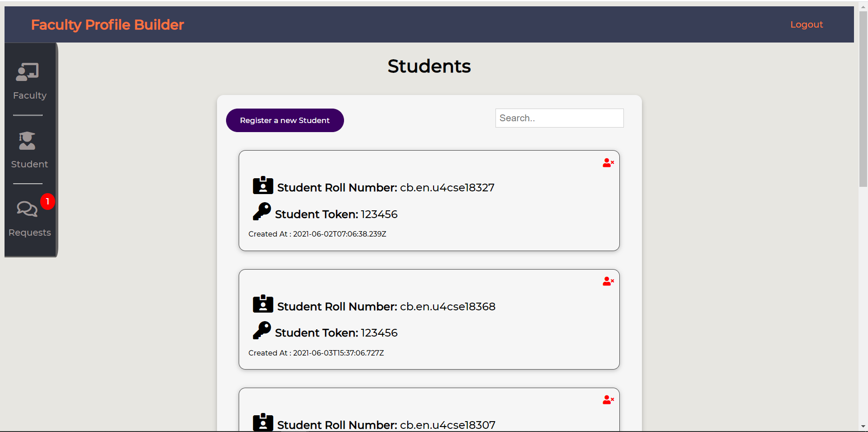The height and width of the screenshot is (432, 868).
Task: Click the ID badge icon beside roll number cb.en.u4cse18327
Action: coord(263,185)
